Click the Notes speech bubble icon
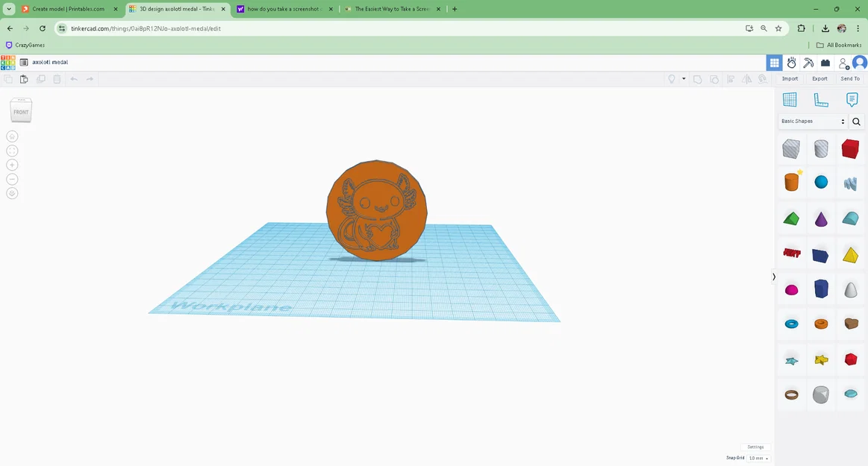The image size is (868, 466). point(852,99)
